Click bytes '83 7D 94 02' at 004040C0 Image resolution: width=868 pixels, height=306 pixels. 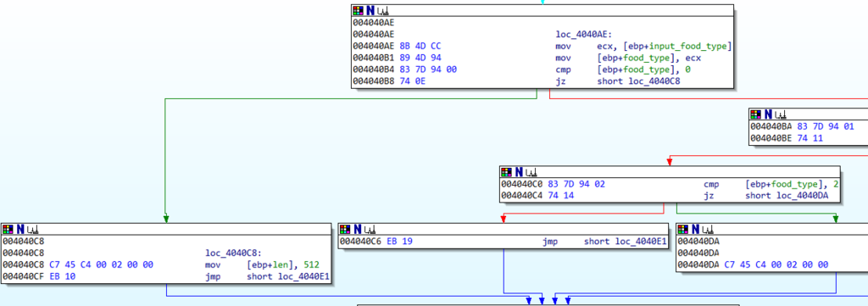coord(576,184)
